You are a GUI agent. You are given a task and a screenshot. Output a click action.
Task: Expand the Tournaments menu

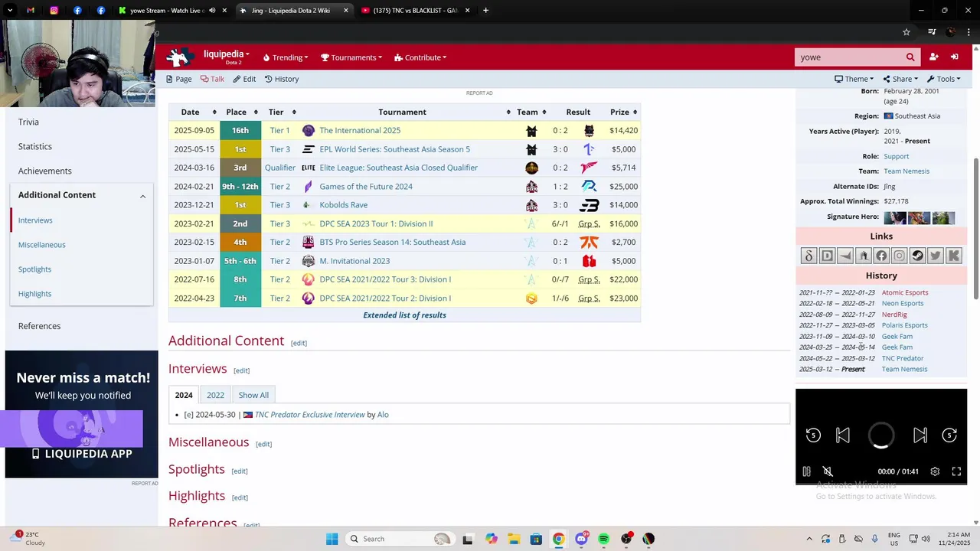351,57
